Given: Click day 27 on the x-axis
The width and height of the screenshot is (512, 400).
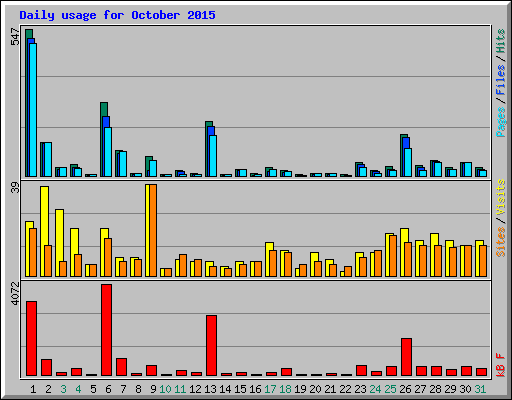Looking at the screenshot, I should point(420,389).
